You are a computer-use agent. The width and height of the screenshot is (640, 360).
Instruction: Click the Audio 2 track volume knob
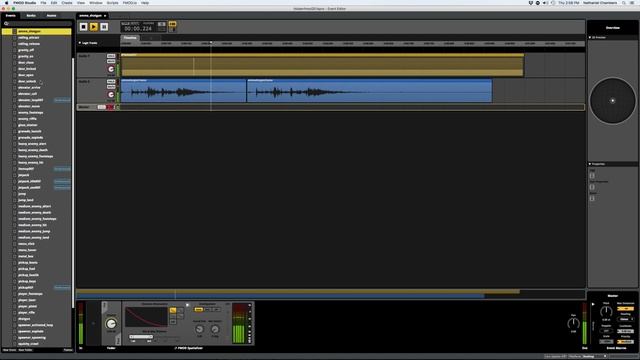coord(111,95)
